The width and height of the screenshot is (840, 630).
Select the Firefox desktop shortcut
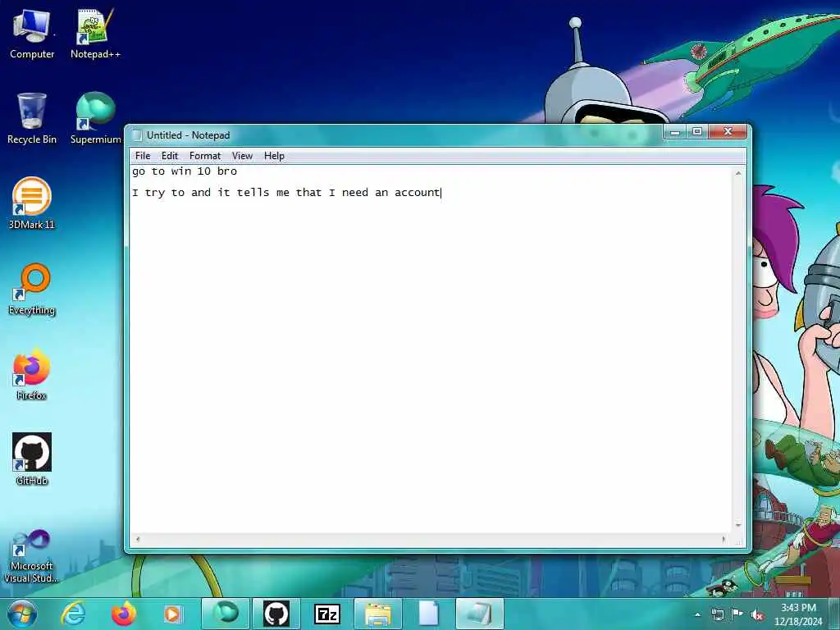32,374
